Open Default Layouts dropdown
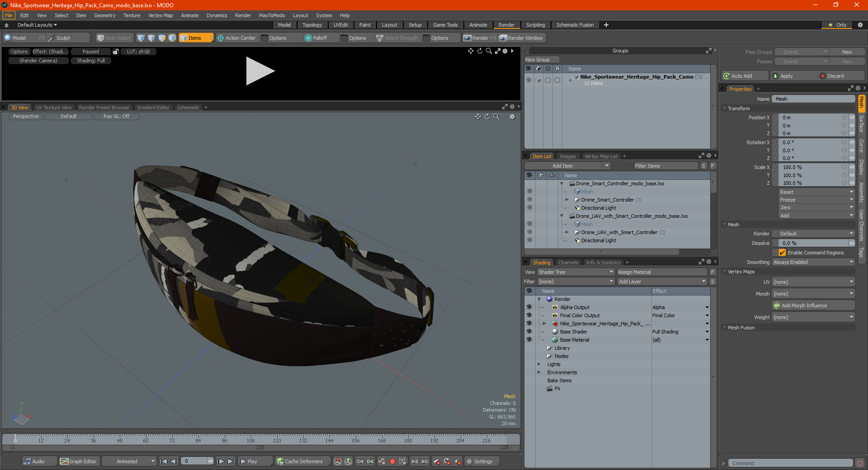 (37, 25)
